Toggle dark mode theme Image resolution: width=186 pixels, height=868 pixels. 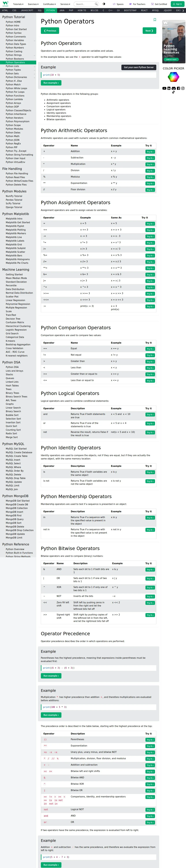pyautogui.click(x=104, y=4)
